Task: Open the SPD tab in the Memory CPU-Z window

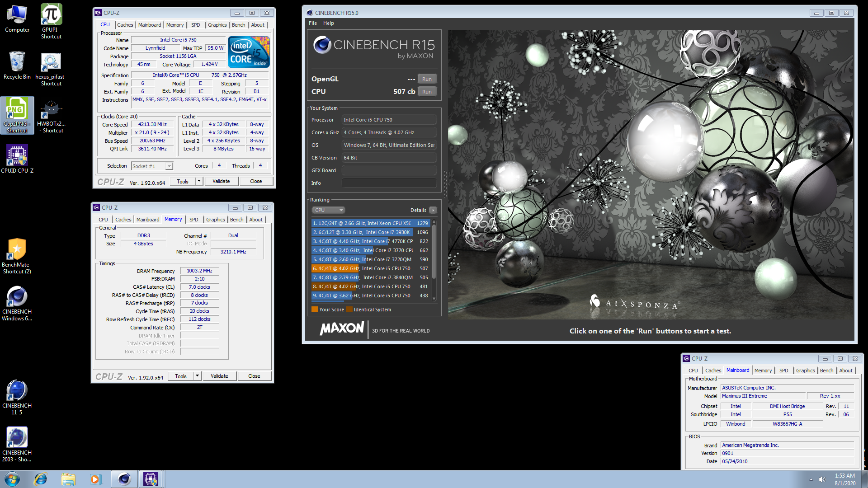Action: point(194,220)
